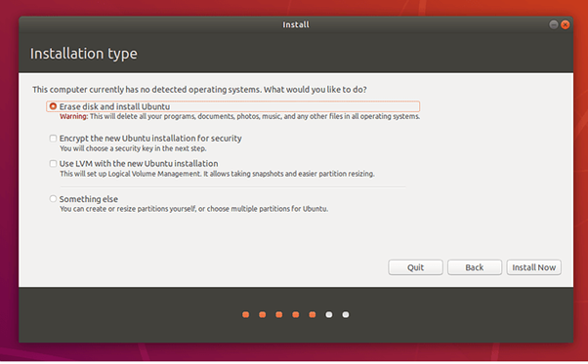Minimize the Install window
588x364 pixels.
point(554,24)
